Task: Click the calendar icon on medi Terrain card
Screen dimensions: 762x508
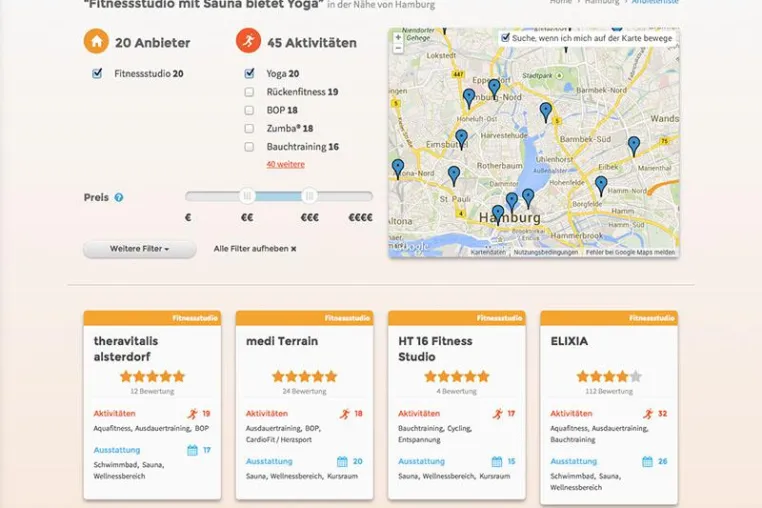Action: (343, 461)
